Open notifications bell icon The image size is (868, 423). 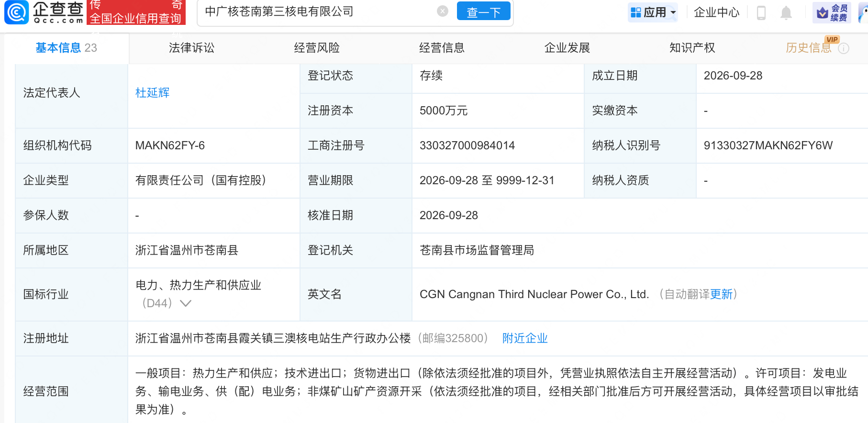click(786, 12)
